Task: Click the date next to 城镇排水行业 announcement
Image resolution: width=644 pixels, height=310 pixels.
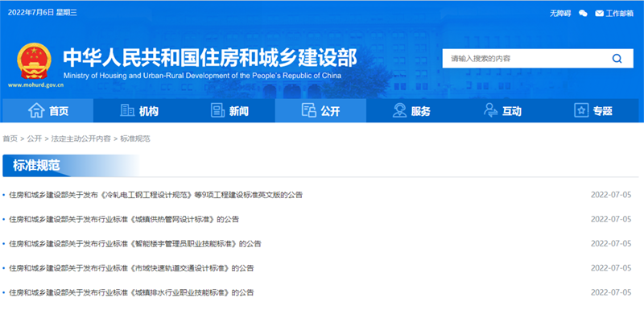Action: click(611, 293)
